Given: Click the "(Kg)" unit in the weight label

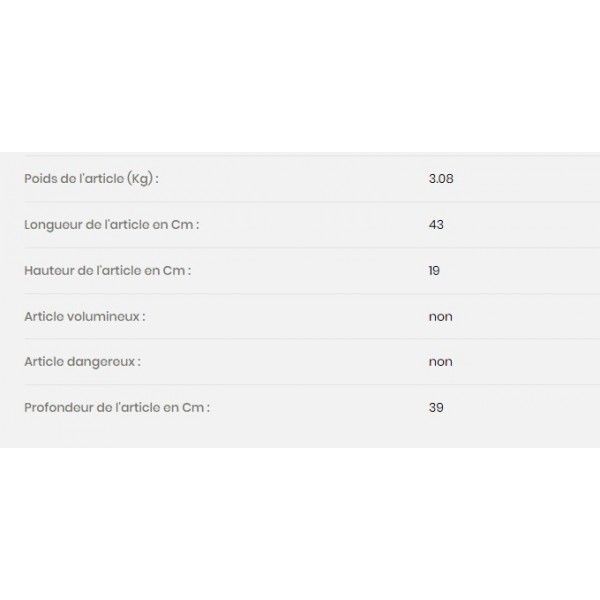Looking at the screenshot, I should [140, 179].
